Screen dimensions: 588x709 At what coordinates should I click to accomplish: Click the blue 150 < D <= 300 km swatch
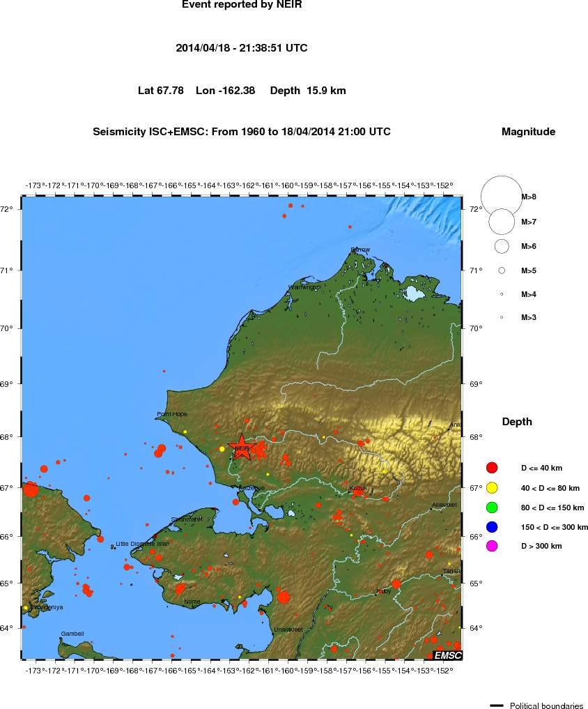[x=492, y=527]
